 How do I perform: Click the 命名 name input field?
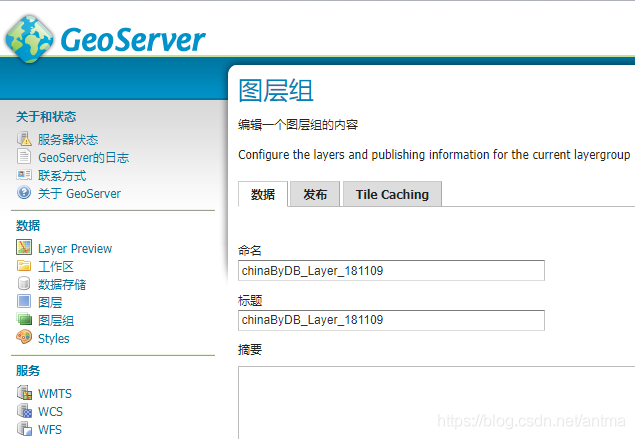391,271
